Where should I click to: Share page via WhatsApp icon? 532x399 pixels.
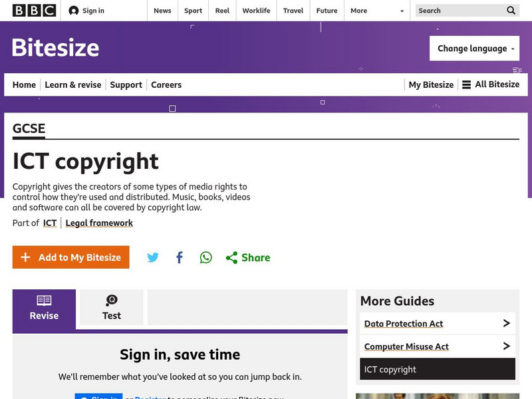[206, 257]
